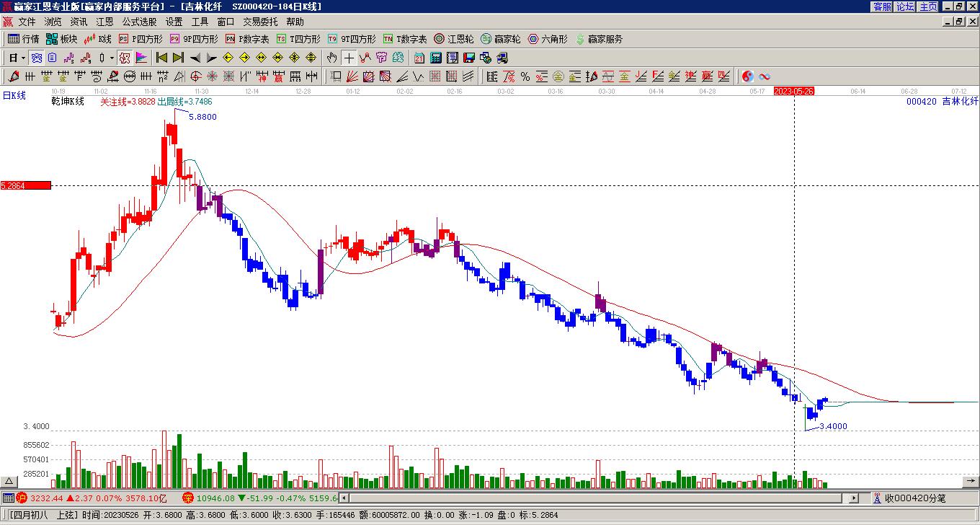Open the 交易委托 menu

pyautogui.click(x=260, y=22)
